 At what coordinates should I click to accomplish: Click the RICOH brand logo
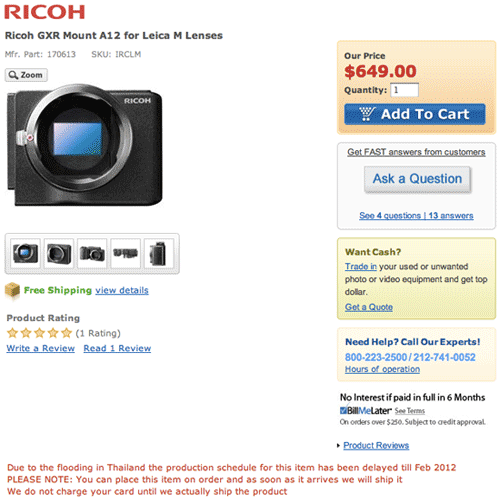44,12
